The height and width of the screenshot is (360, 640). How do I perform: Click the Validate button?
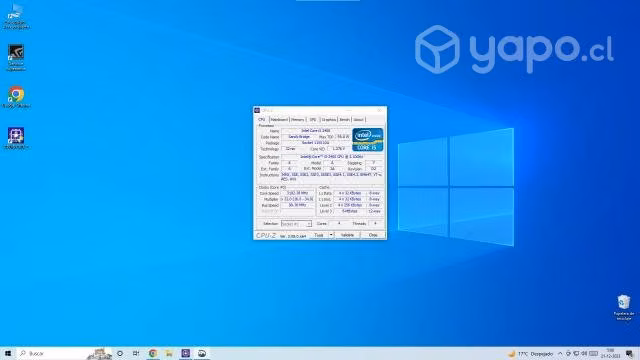tap(347, 235)
